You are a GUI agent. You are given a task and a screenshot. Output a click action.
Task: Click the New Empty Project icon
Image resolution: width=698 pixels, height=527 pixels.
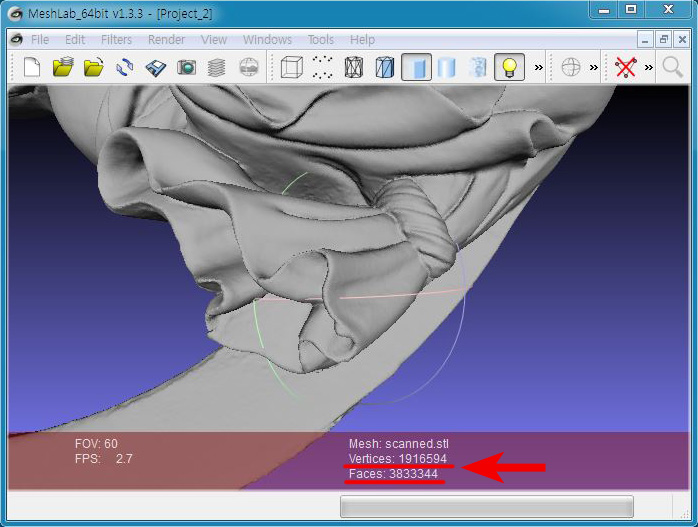pos(31,67)
